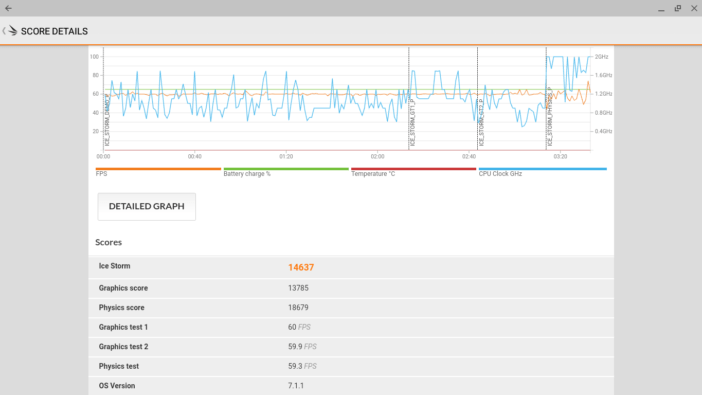The width and height of the screenshot is (702, 395).
Task: Select the ICE_STORM_PHYSICS_P marker in chart
Action: pyautogui.click(x=550, y=116)
